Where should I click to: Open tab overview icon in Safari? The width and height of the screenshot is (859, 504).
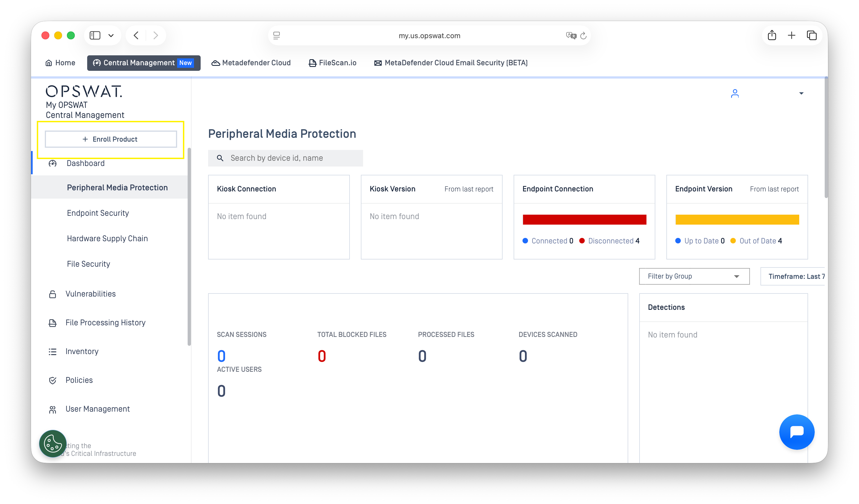click(x=812, y=35)
